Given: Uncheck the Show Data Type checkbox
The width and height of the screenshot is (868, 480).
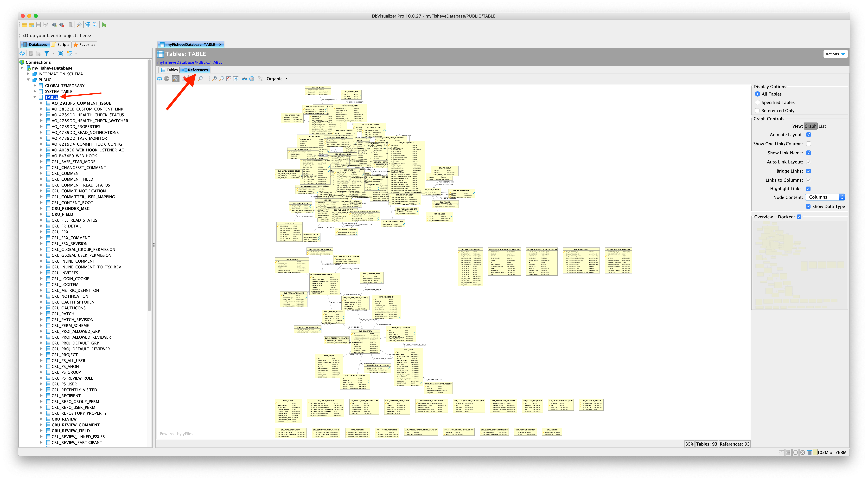Looking at the screenshot, I should (x=808, y=207).
